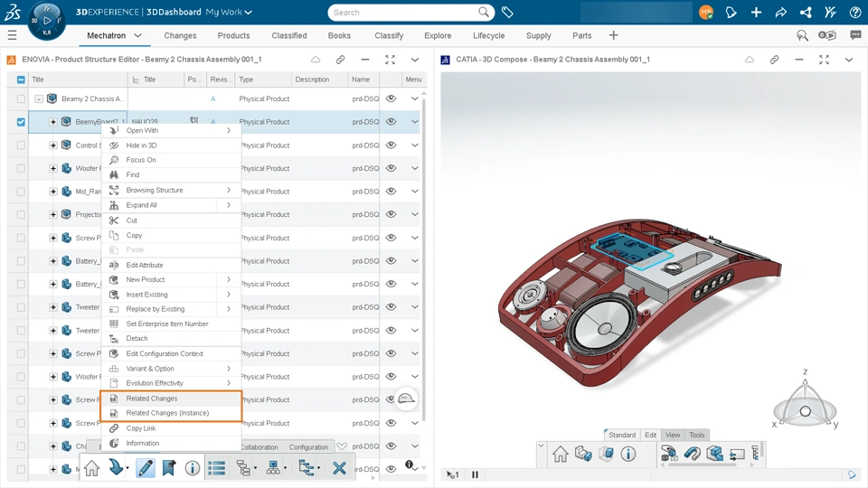The image size is (868, 488).
Task: Click the Home icon in the ENOVIA toolbar
Action: [92, 468]
